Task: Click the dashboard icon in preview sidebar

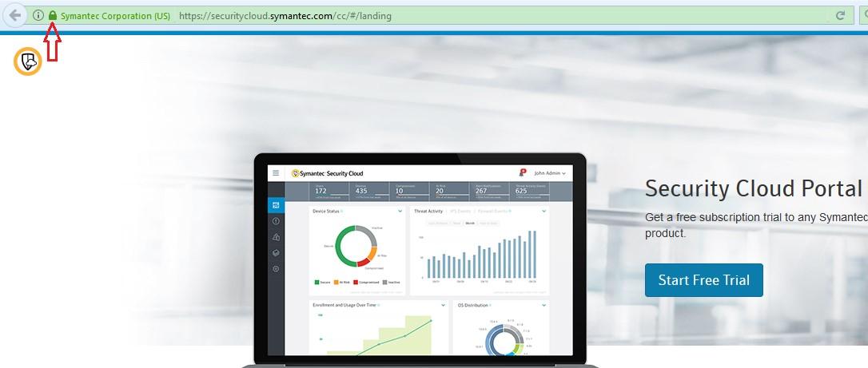Action: [x=277, y=205]
